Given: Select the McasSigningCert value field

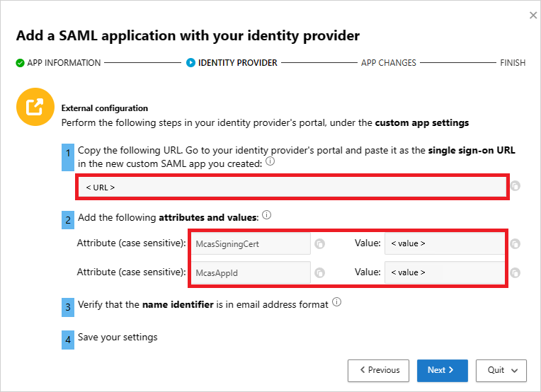Looking at the screenshot, I should pos(445,244).
